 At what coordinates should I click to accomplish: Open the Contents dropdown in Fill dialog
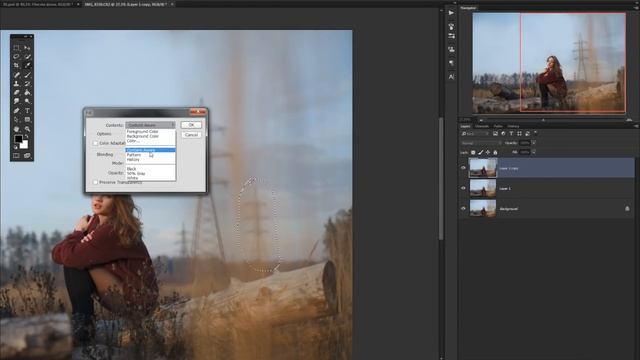[x=150, y=125]
